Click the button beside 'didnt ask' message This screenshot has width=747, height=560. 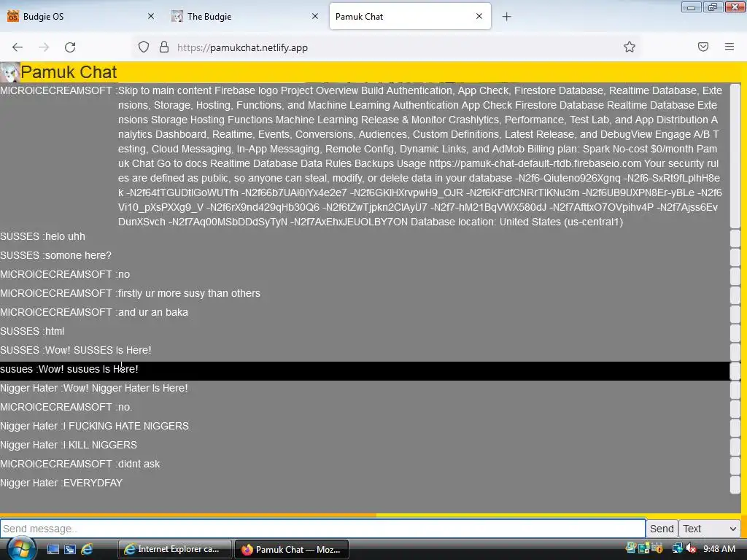735,465
